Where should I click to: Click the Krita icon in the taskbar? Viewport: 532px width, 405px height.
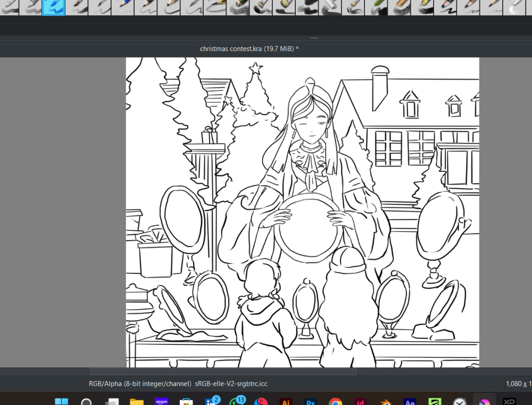pos(485,402)
